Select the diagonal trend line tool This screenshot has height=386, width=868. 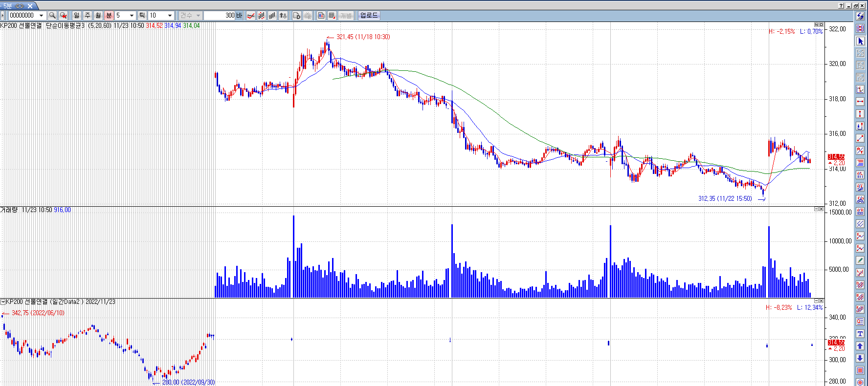[x=860, y=138]
